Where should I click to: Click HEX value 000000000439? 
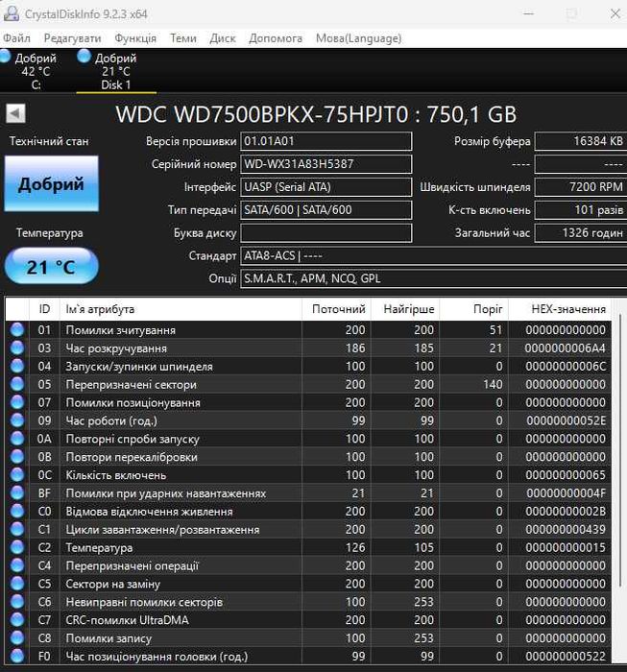[x=566, y=529]
